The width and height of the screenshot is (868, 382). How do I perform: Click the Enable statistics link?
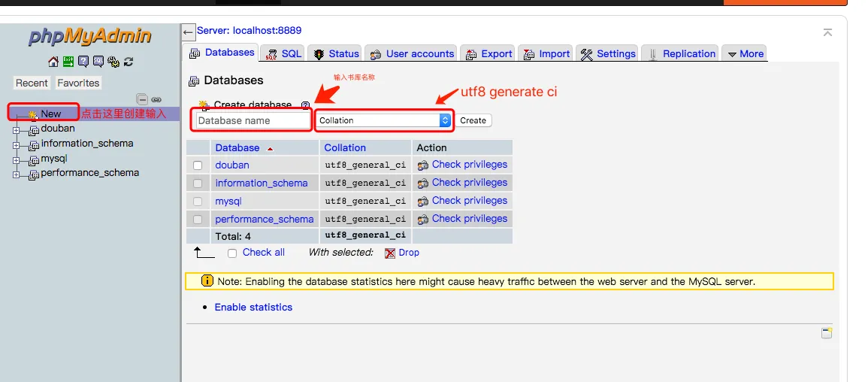[253, 308]
